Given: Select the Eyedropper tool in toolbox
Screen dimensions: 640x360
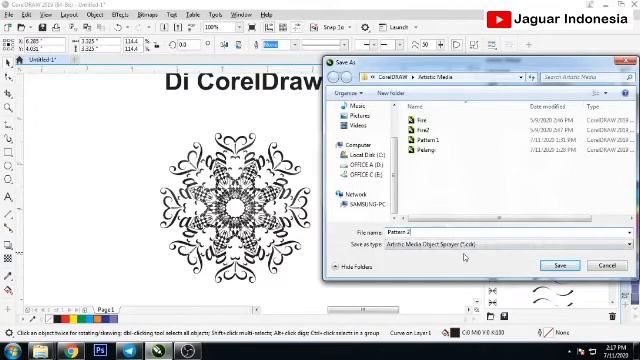Looking at the screenshot, I should tap(8, 276).
